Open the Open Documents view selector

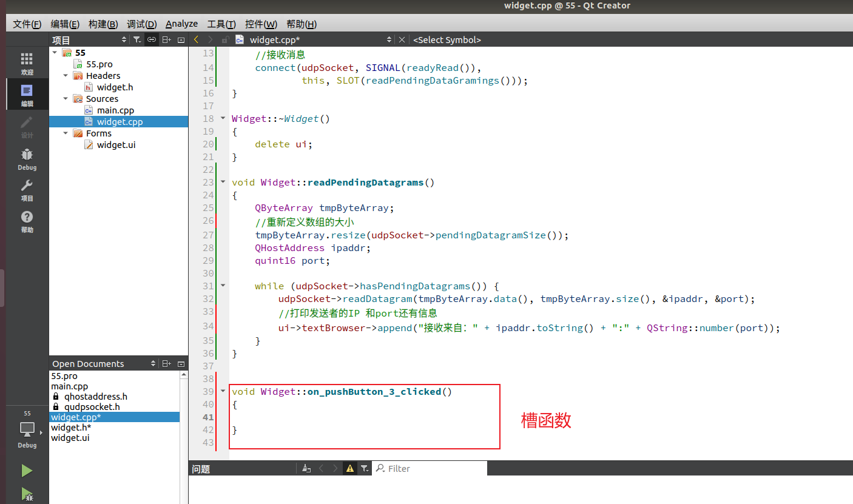tap(153, 363)
